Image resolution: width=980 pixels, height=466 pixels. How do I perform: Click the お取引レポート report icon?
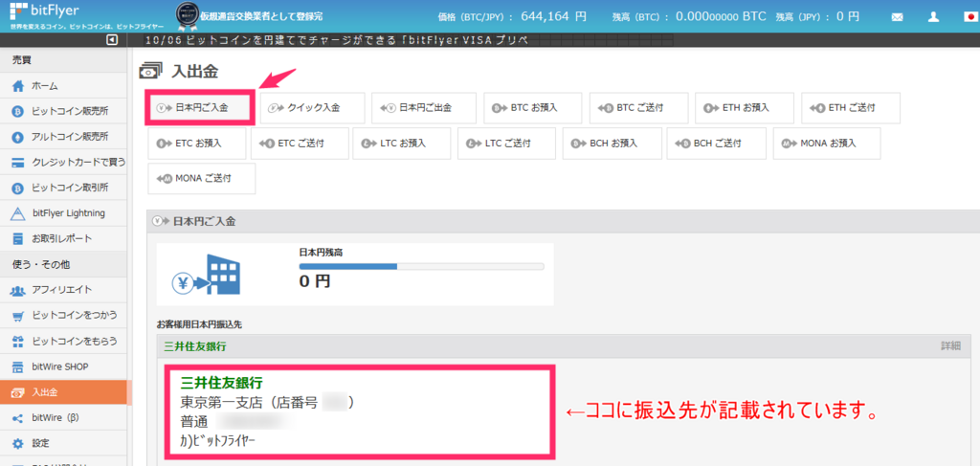click(18, 238)
